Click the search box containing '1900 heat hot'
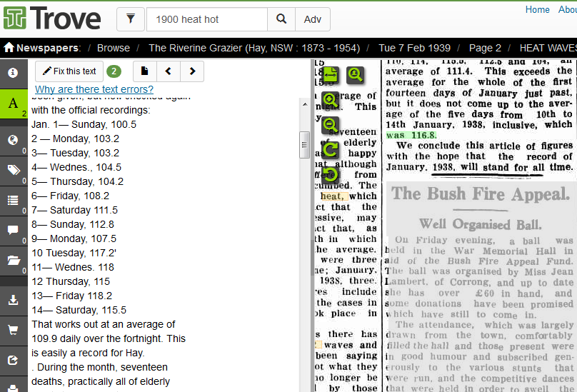 click(x=206, y=19)
